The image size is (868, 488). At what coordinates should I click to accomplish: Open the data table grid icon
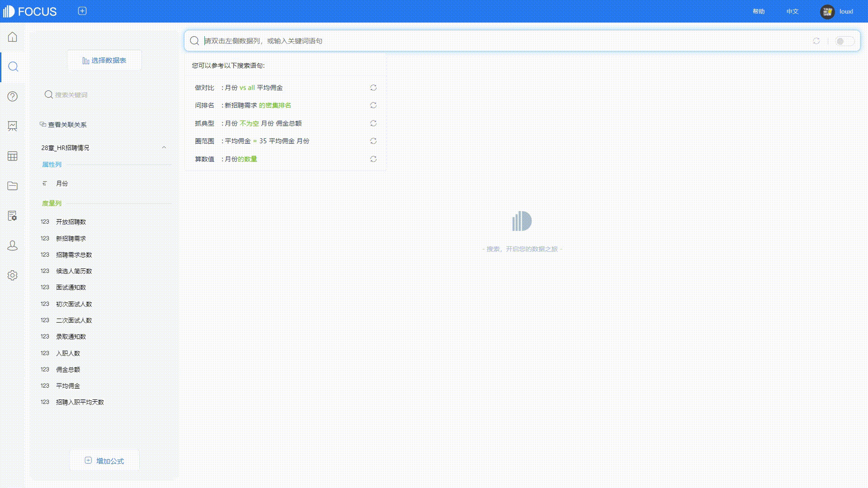[x=13, y=156]
